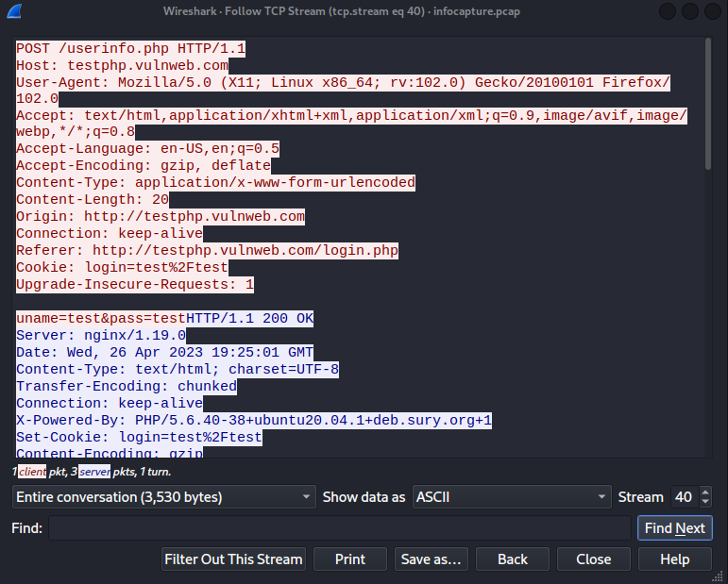The image size is (728, 584).
Task: Click the 'POST /userinfo.php HTTP/1.1' line
Action: tap(130, 48)
